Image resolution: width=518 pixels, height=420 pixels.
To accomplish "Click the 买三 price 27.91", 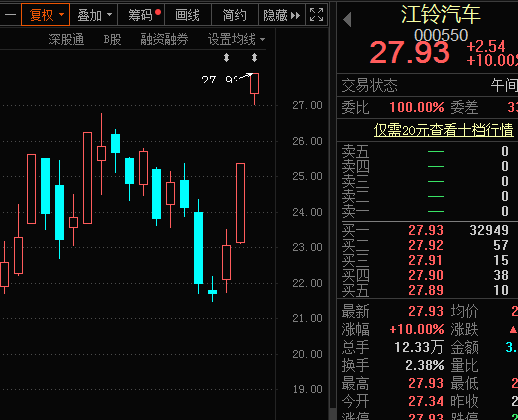I will tap(425, 260).
